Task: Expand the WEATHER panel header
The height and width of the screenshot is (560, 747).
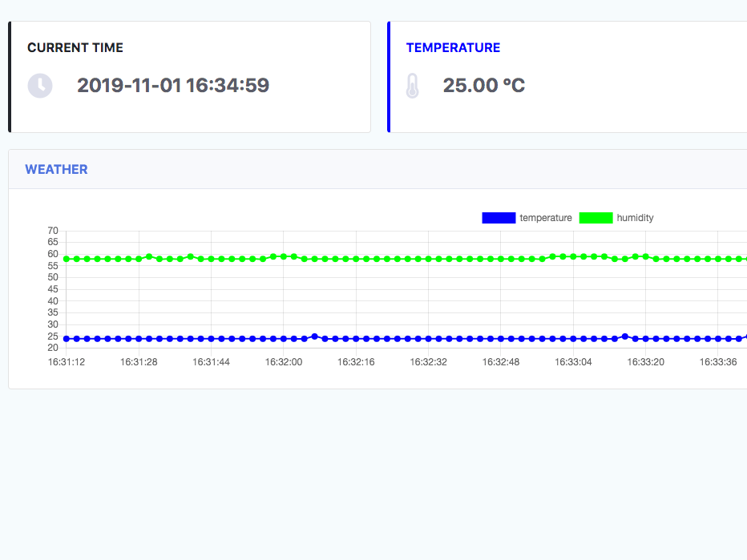Action: click(56, 169)
